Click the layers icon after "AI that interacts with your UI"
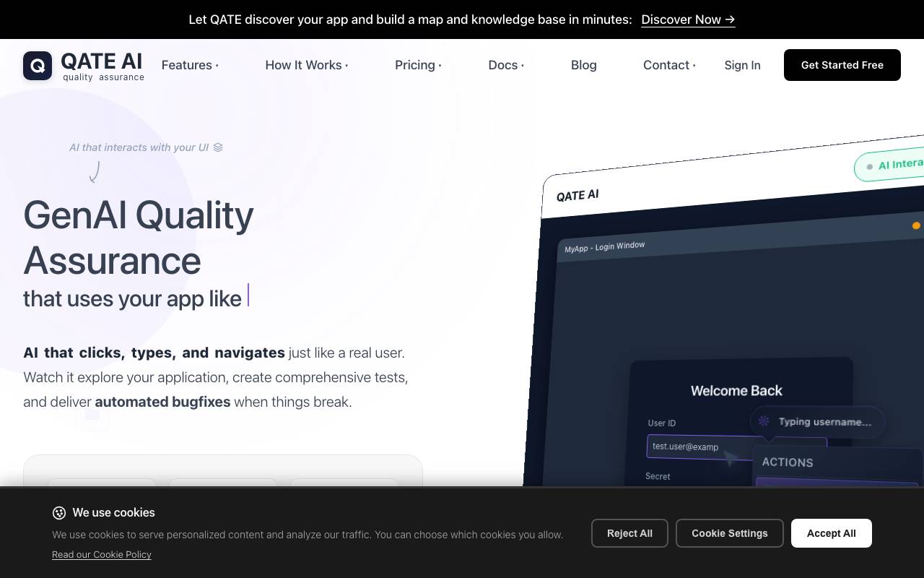Screen dimensions: 924x578 pyautogui.click(x=218, y=147)
